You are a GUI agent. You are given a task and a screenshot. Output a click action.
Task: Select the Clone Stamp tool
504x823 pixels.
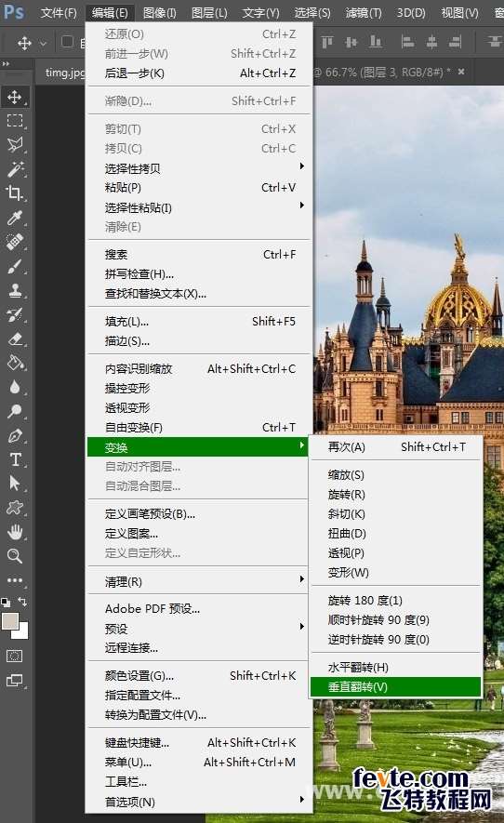click(15, 290)
